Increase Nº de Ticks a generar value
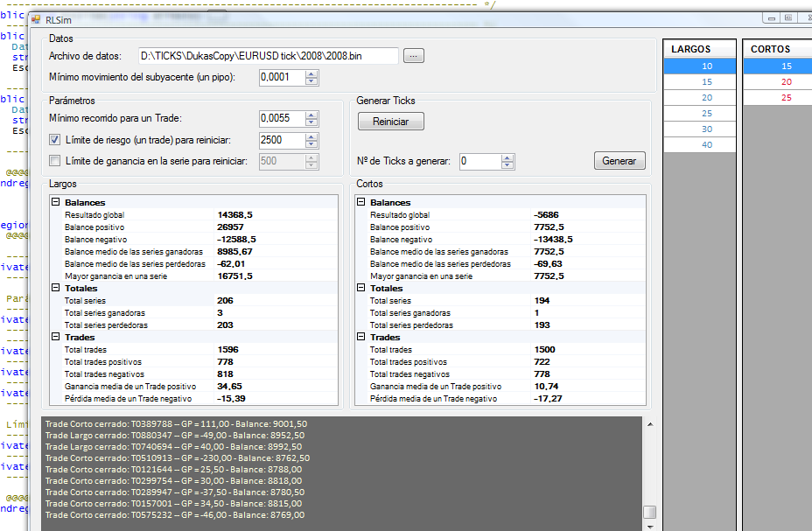 pos(507,157)
